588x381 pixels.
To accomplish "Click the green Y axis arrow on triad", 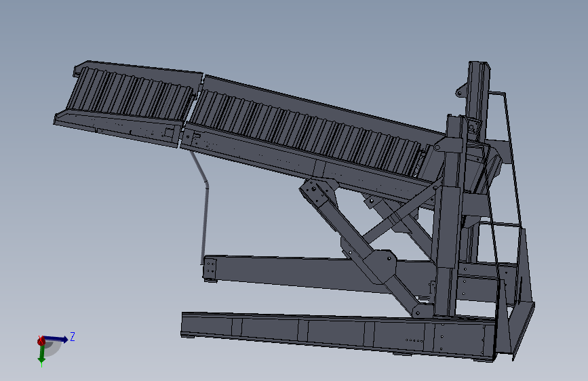I will coord(41,354).
